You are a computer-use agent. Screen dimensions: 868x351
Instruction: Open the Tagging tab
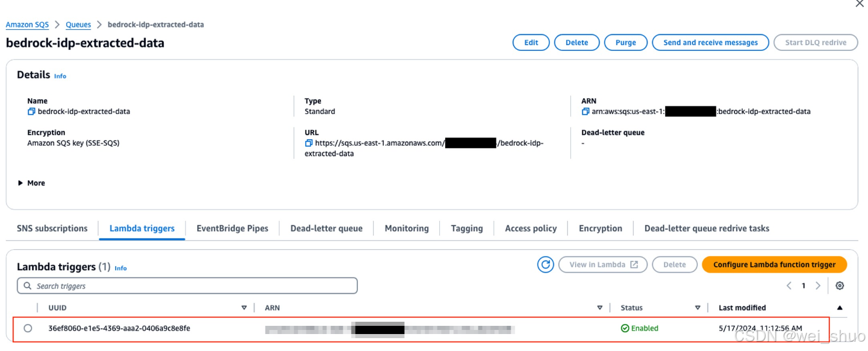[467, 228]
